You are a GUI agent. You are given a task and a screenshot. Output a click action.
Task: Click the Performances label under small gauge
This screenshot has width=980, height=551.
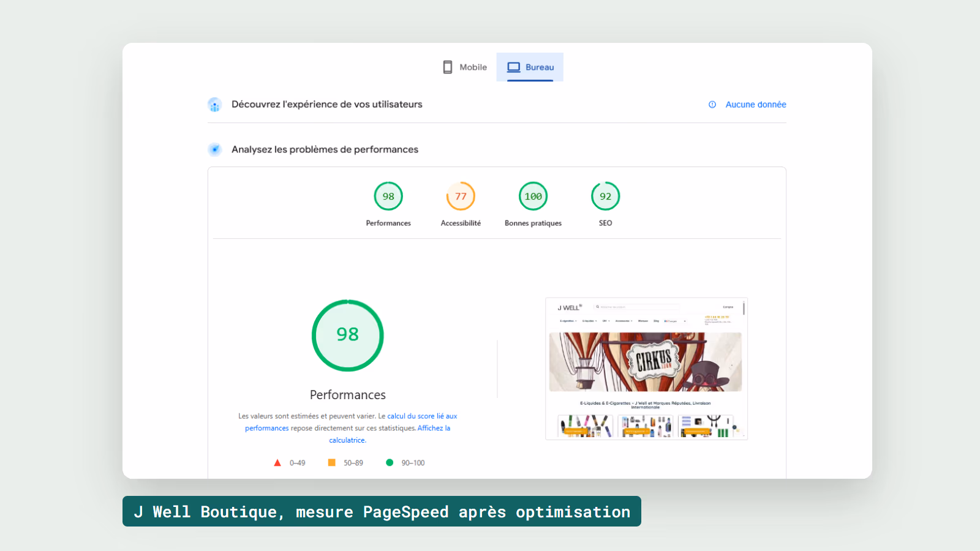click(388, 223)
